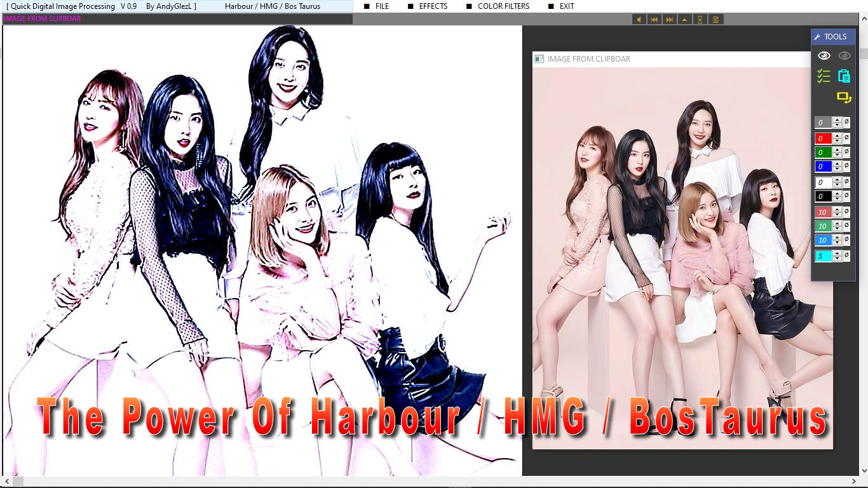Increase the cyan field value of 5
The image size is (868, 488).
[x=837, y=254]
